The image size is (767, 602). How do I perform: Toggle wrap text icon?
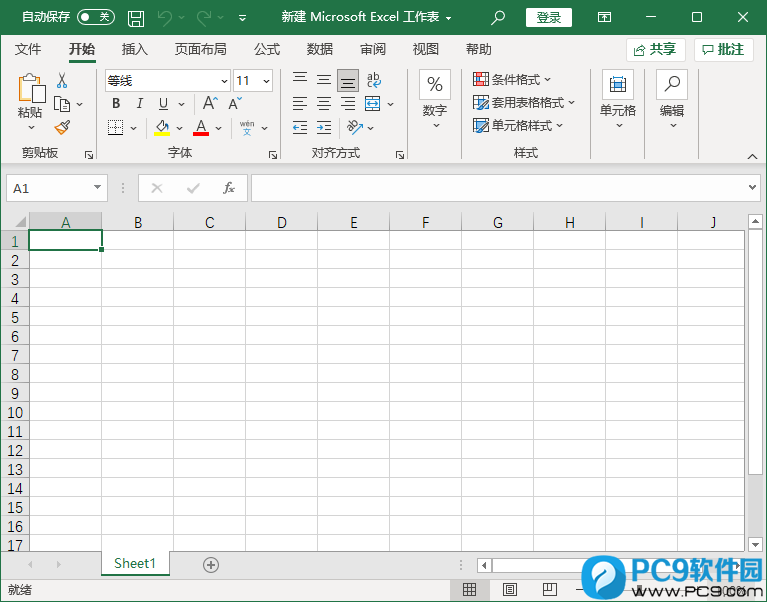tap(374, 80)
